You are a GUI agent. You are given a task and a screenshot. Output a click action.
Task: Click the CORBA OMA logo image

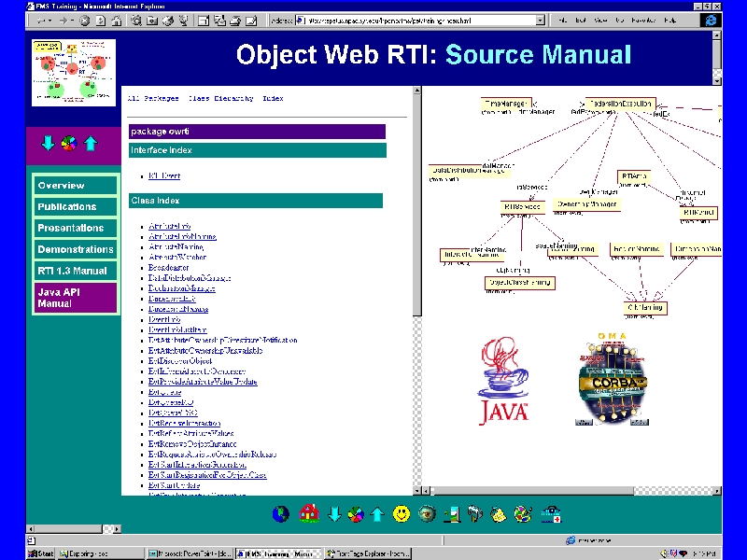(613, 379)
